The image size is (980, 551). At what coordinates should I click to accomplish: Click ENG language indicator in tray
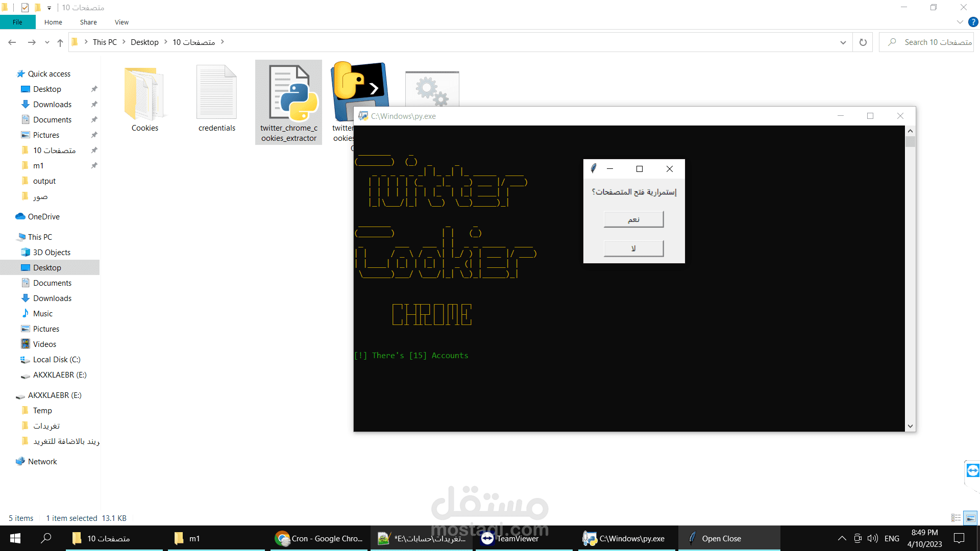click(x=892, y=538)
